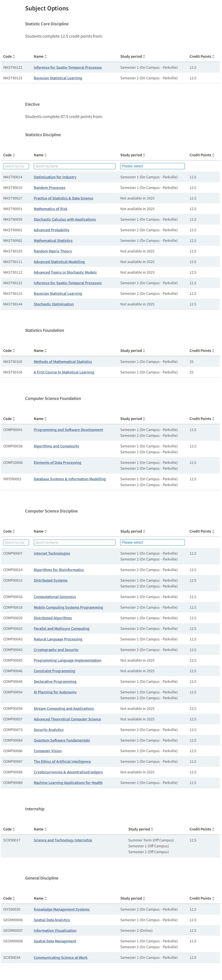This screenshot has height=980, width=222.
Task: Open Science and Technology Internship link
Action: coord(63,840)
